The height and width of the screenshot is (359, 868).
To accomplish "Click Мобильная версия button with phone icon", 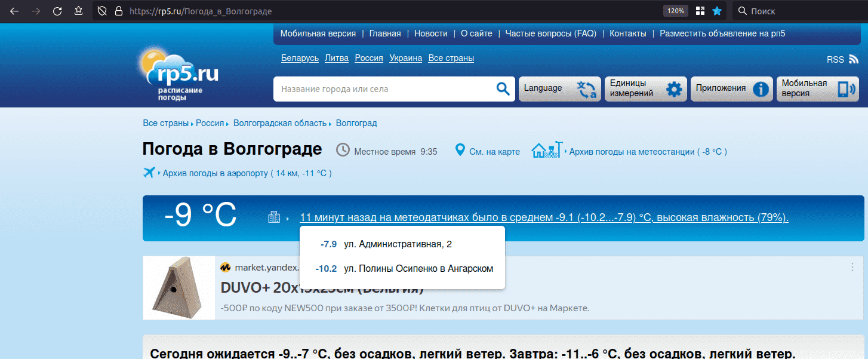I will pos(818,89).
